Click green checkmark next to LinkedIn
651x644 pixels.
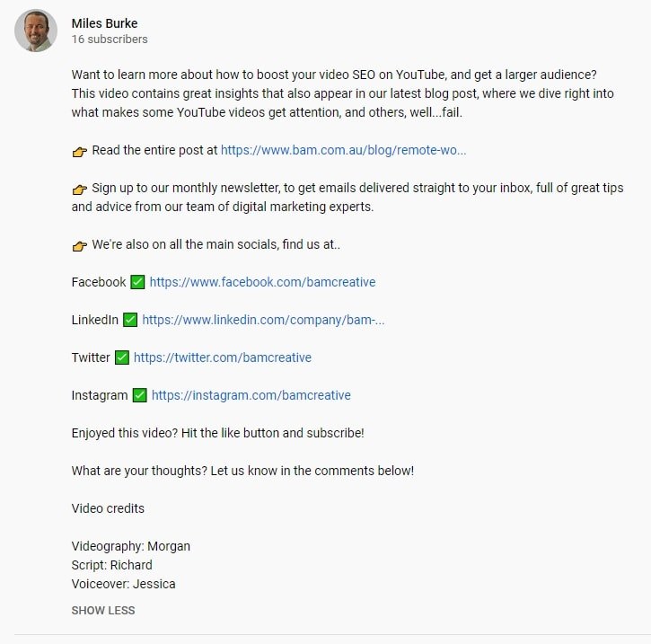tap(130, 320)
